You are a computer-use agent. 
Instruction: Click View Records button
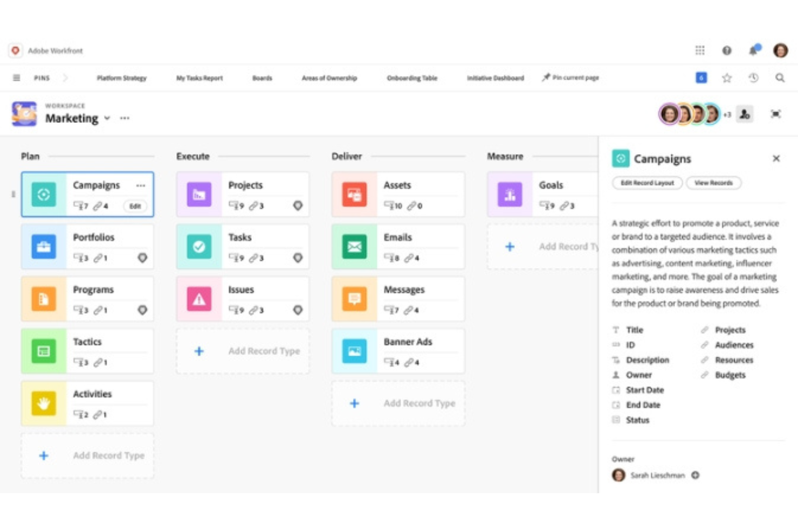point(713,183)
